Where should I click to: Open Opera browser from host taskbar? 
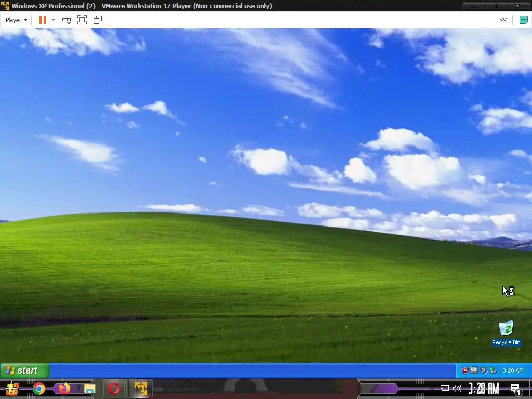point(114,389)
